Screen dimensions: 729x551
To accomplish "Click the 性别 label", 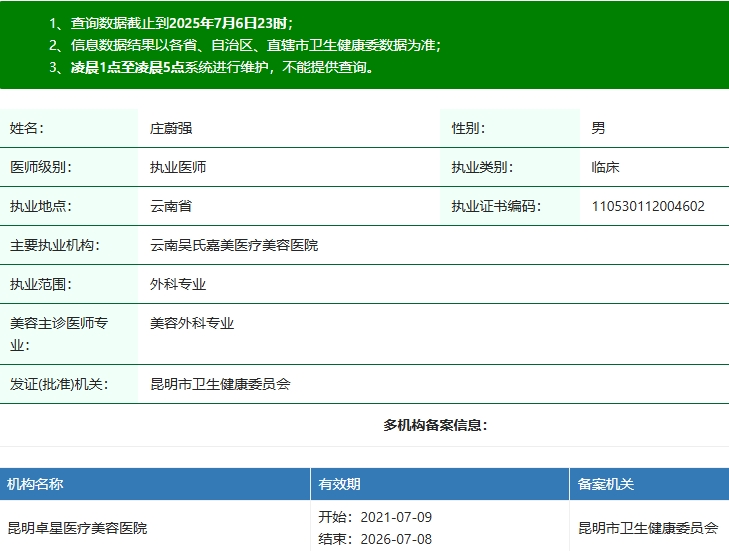I will coord(468,128).
